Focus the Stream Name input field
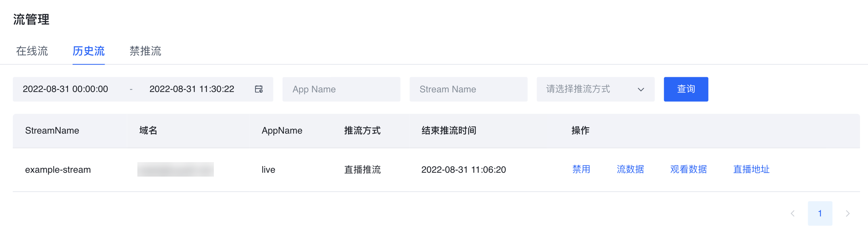The width and height of the screenshot is (868, 227). tap(469, 89)
